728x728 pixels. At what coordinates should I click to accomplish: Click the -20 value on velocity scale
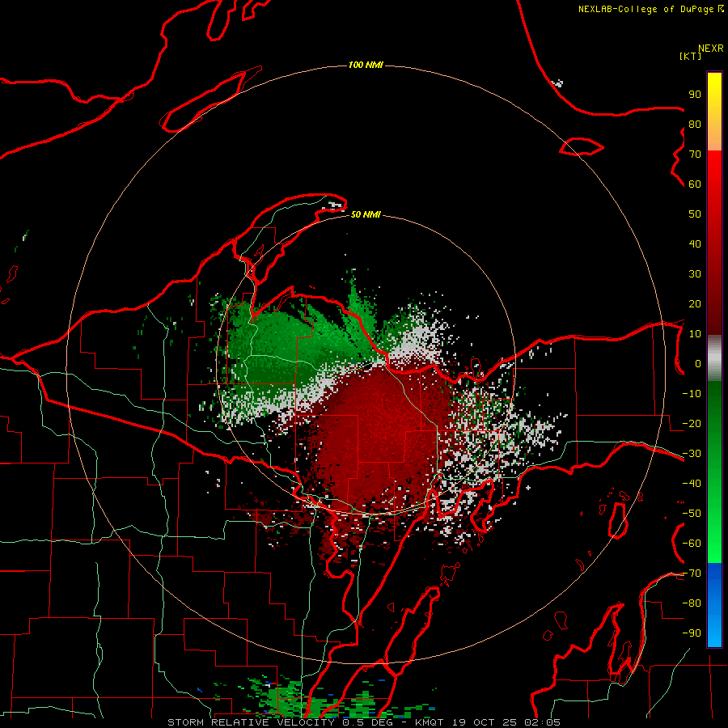pos(692,424)
